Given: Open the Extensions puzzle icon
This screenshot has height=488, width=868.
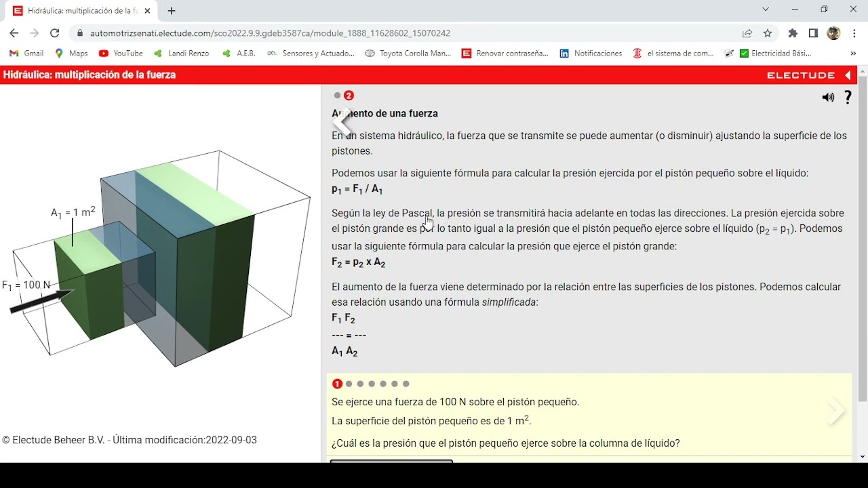Looking at the screenshot, I should [x=793, y=33].
